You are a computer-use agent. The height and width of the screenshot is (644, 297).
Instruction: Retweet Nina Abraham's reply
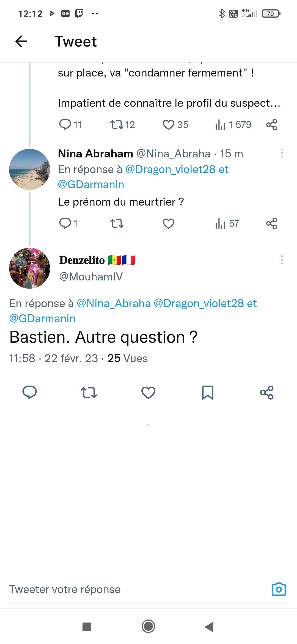pyautogui.click(x=117, y=223)
